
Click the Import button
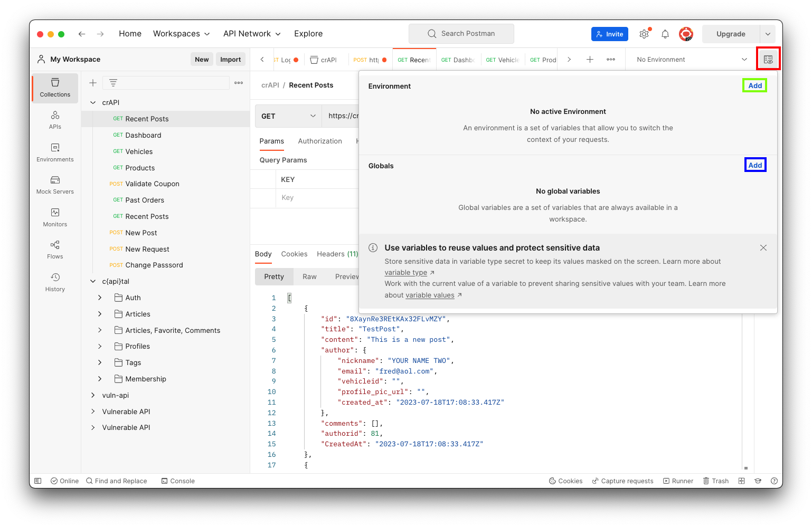[231, 60]
